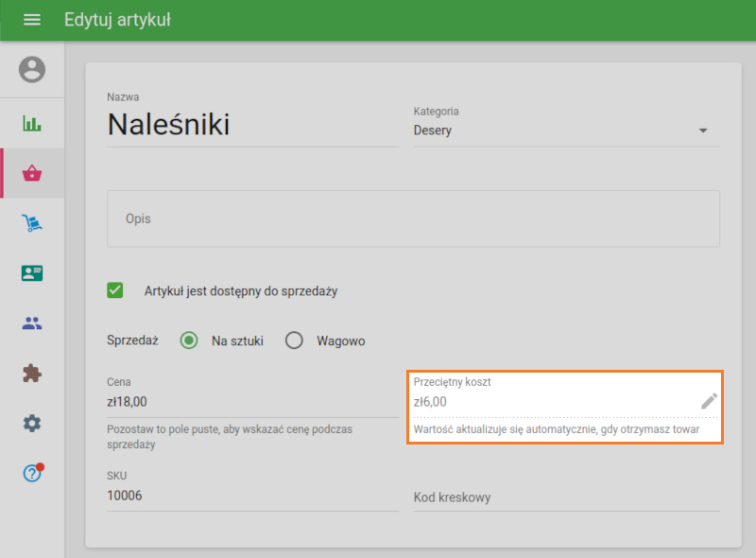Open the reports bar chart icon
The height and width of the screenshot is (558, 756).
tap(32, 124)
